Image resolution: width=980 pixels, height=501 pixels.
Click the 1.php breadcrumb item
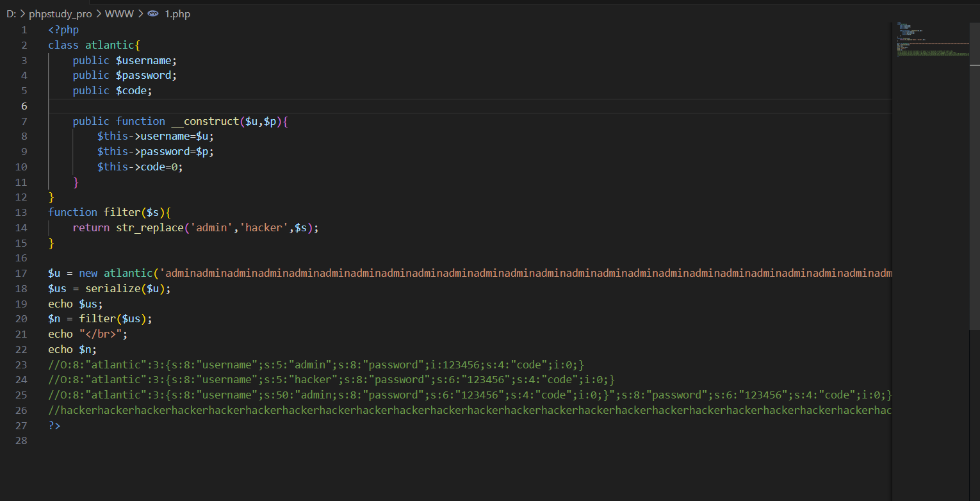[177, 13]
